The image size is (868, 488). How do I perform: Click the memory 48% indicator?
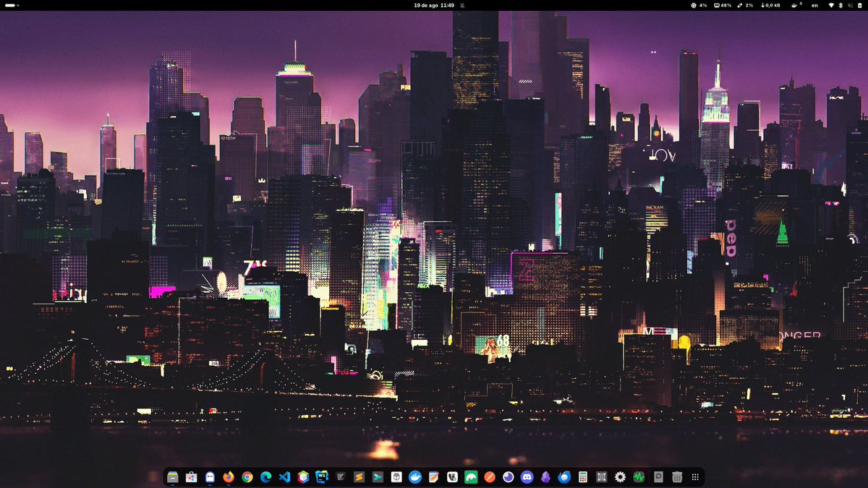tap(723, 5)
